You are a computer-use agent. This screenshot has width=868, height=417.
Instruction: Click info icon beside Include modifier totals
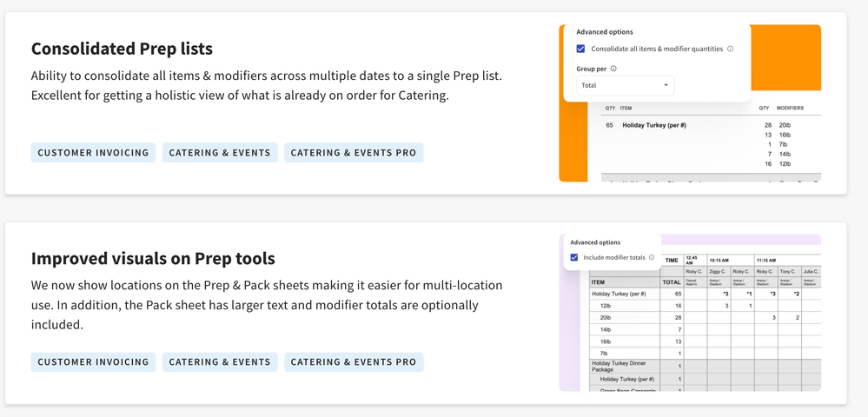[652, 258]
